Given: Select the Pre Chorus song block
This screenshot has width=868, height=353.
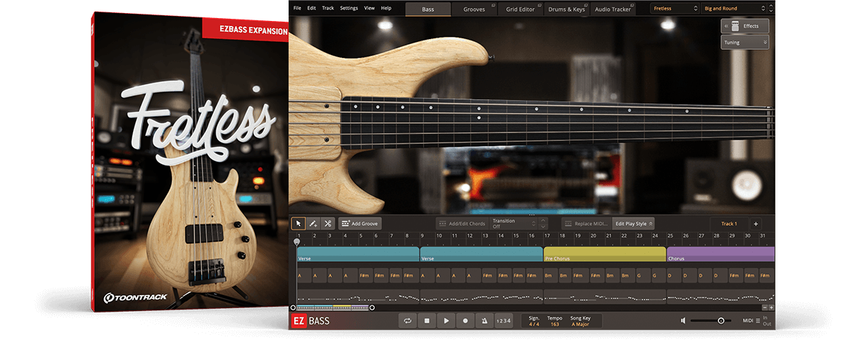Looking at the screenshot, I should point(604,255).
